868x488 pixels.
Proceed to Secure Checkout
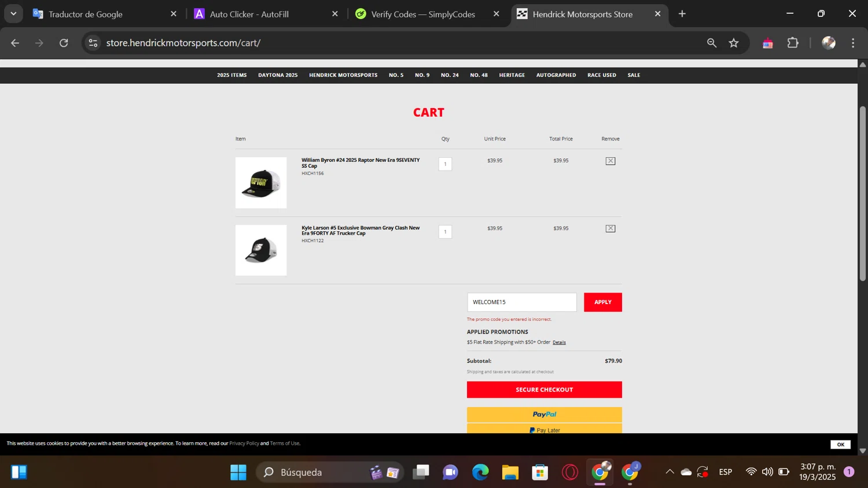(x=545, y=390)
